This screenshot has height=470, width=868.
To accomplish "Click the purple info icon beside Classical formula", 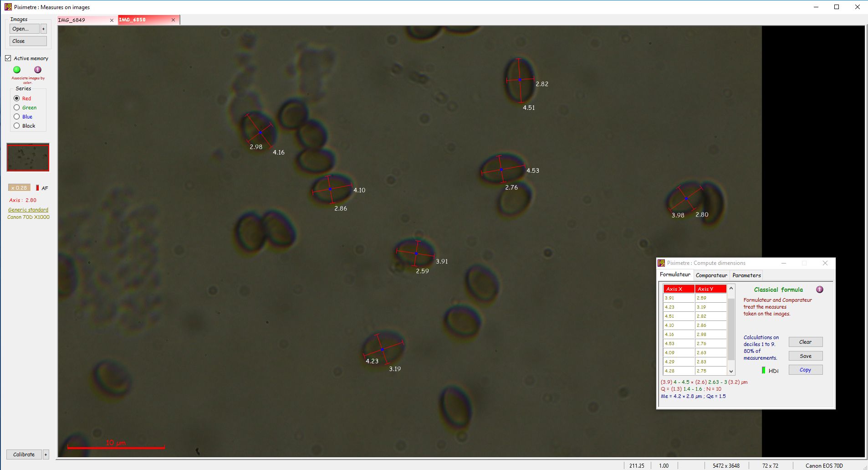I will (x=820, y=289).
